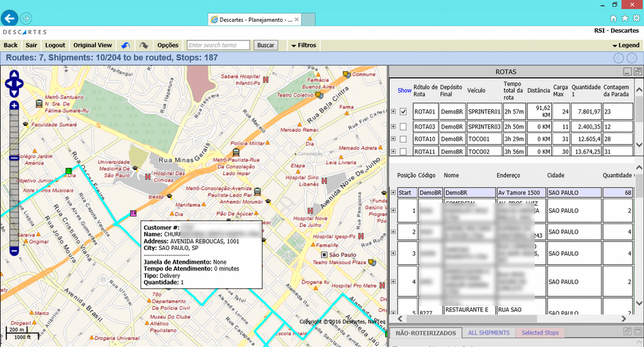Click the redo arrow icon in toolbar
The image size is (644, 347).
tap(143, 45)
